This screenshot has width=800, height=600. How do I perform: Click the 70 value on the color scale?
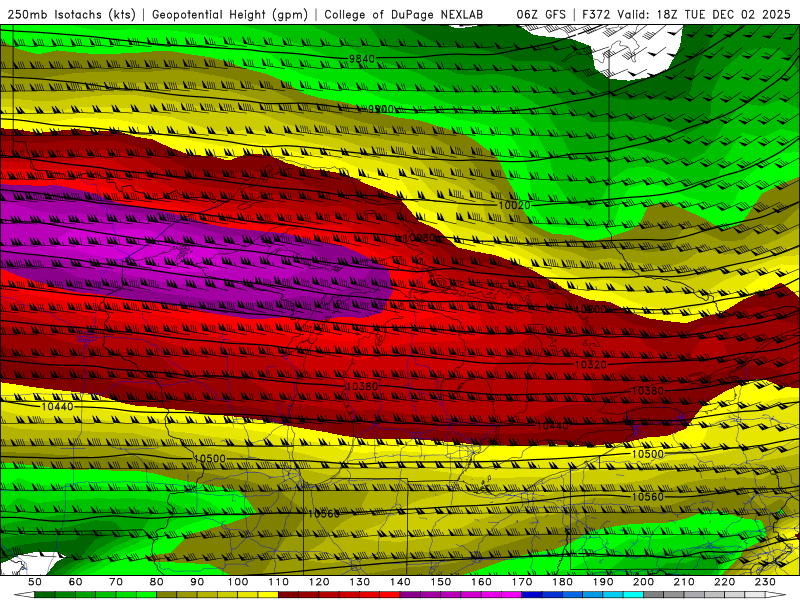click(116, 582)
